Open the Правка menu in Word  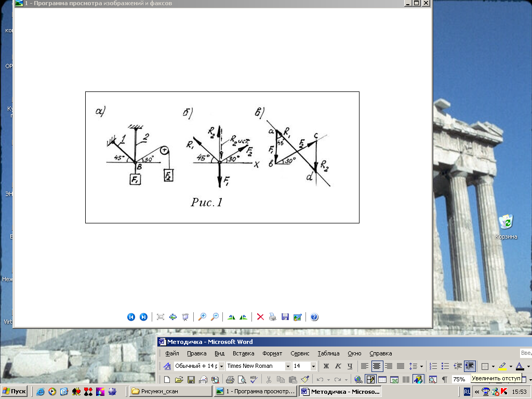[x=196, y=353]
